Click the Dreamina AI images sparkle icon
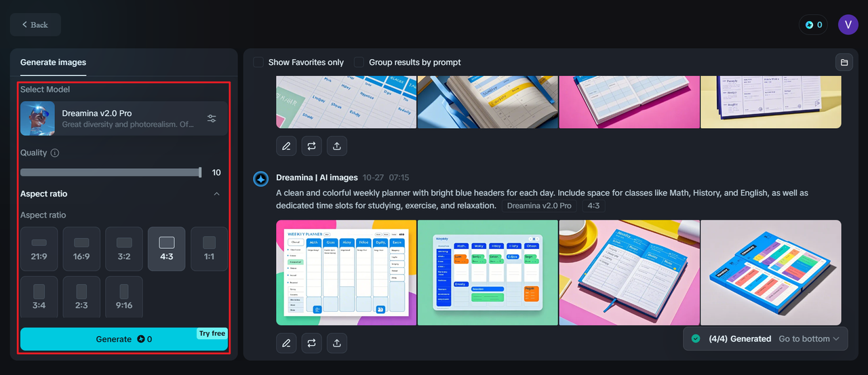868x375 pixels. [261, 178]
